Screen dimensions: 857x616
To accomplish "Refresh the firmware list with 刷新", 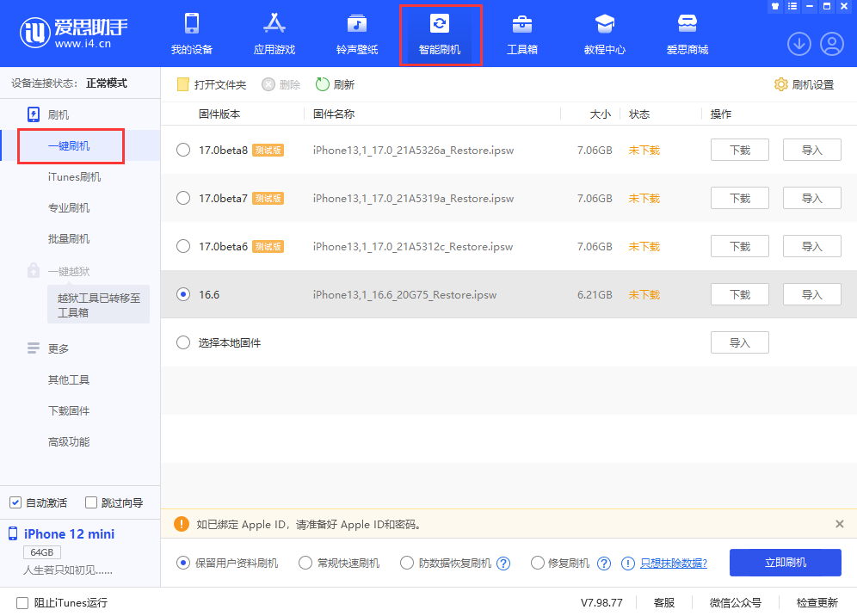I will tap(342, 84).
